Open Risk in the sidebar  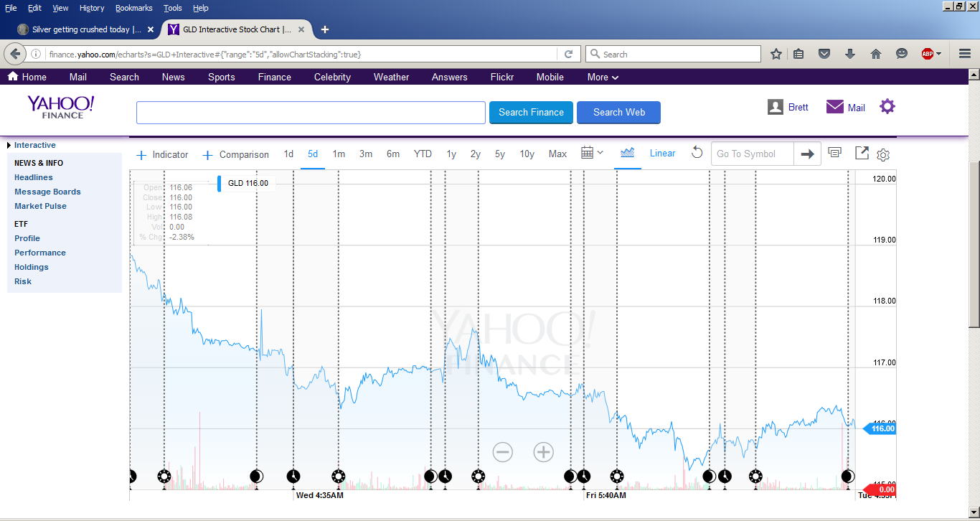pyautogui.click(x=23, y=281)
